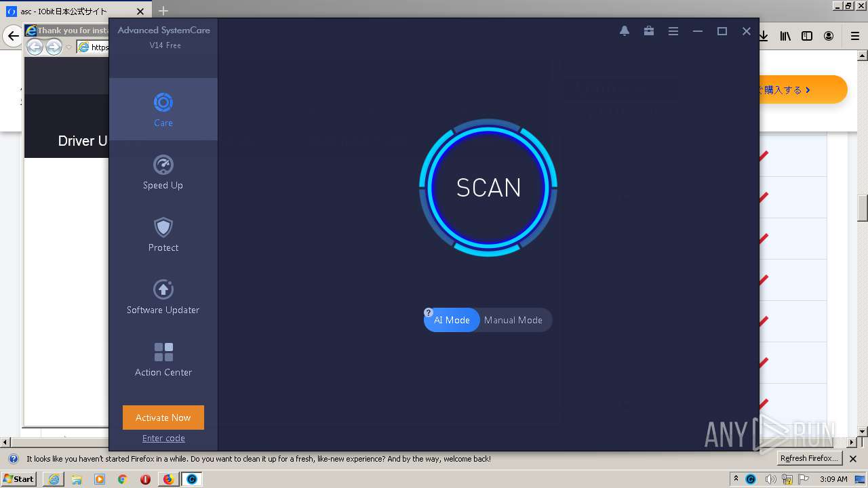
Task: Click Firefox horizontal scrollbar left arrow
Action: click(x=5, y=442)
